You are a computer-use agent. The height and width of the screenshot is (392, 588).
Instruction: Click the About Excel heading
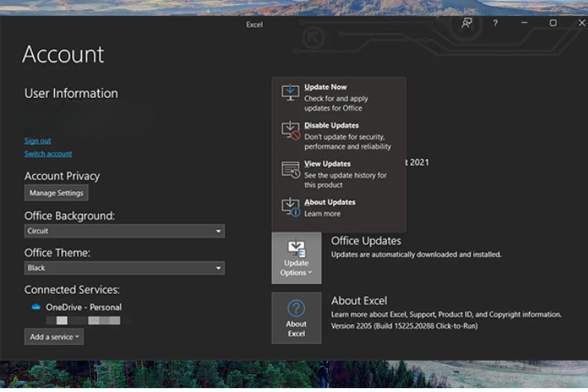359,301
